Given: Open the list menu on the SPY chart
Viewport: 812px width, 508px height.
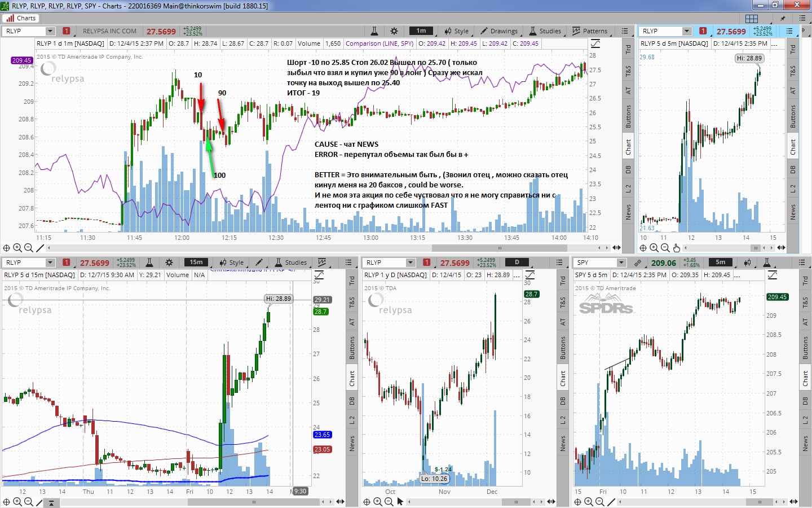Looking at the screenshot, I should coord(802,262).
